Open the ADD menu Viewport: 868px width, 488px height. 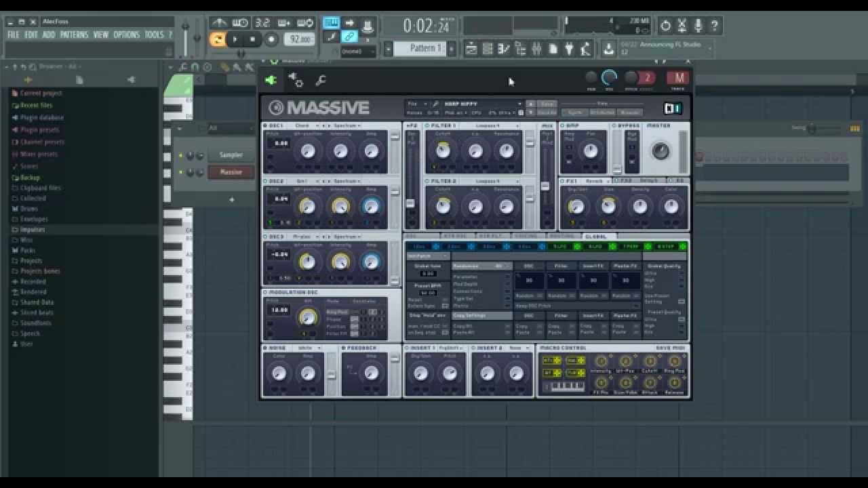pyautogui.click(x=48, y=35)
